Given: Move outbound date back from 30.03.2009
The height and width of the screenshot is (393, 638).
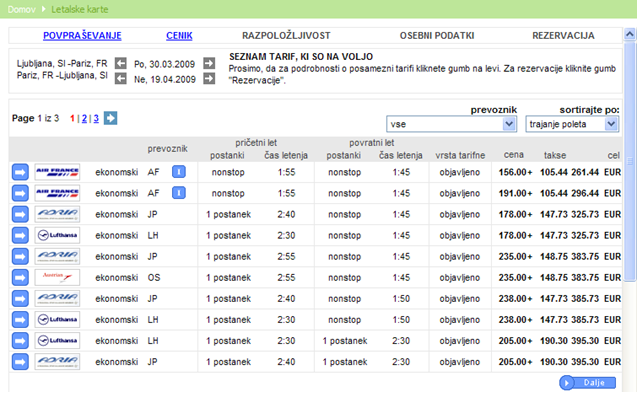Looking at the screenshot, I should pyautogui.click(x=120, y=63).
